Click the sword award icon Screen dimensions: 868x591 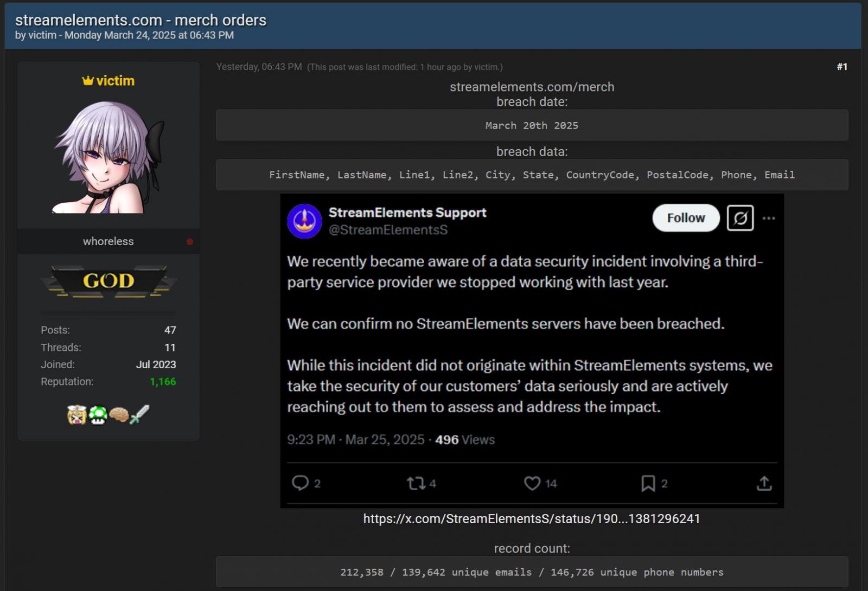[x=139, y=415]
